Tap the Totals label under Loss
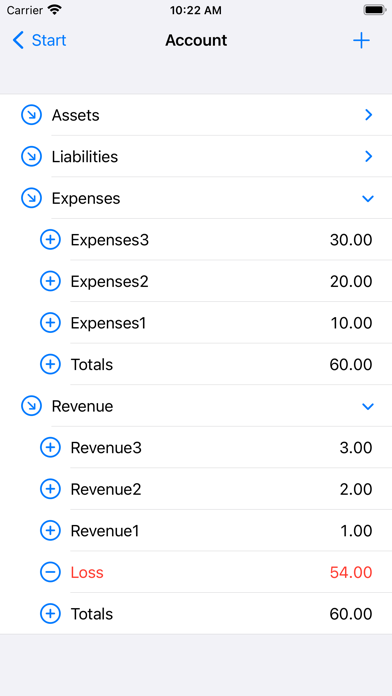The width and height of the screenshot is (392, 696). (92, 614)
